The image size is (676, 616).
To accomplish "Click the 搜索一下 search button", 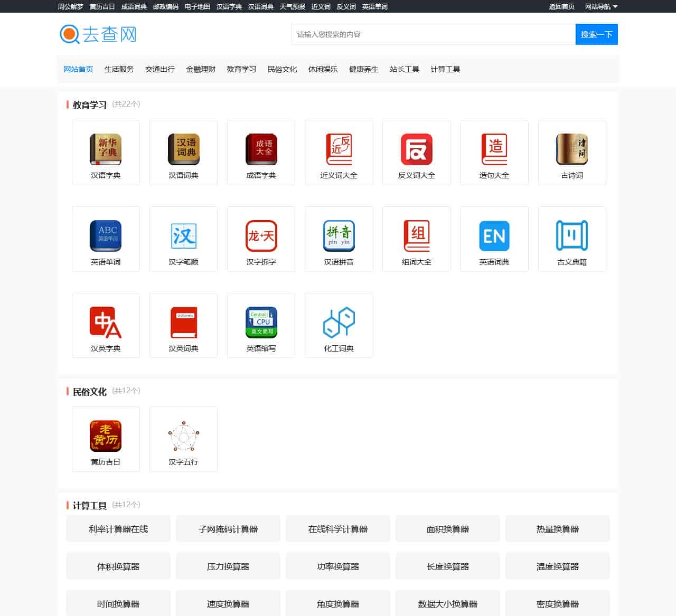I will tap(596, 34).
